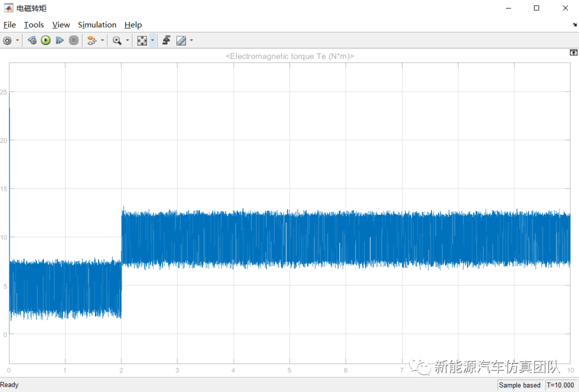Screen dimensions: 579x392
Task: Click the y-axis label 25
Action: point(4,92)
